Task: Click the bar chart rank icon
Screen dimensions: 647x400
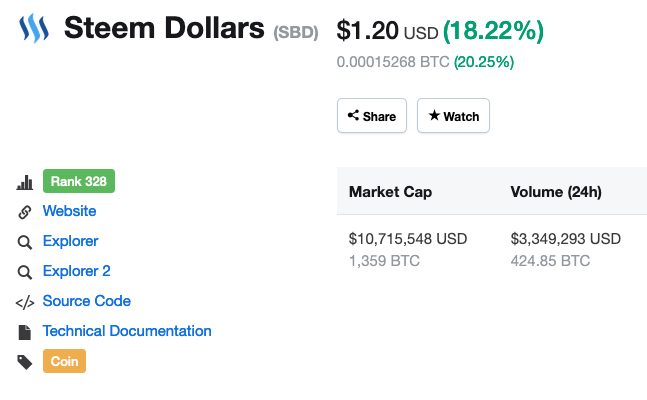Action: click(25, 182)
